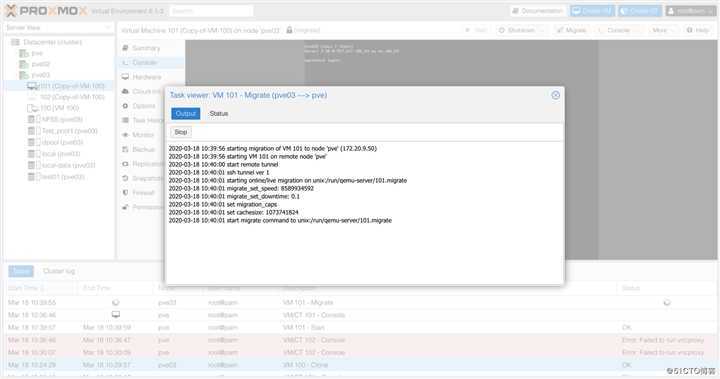
Task: Sort by the Status column header
Action: (666, 288)
